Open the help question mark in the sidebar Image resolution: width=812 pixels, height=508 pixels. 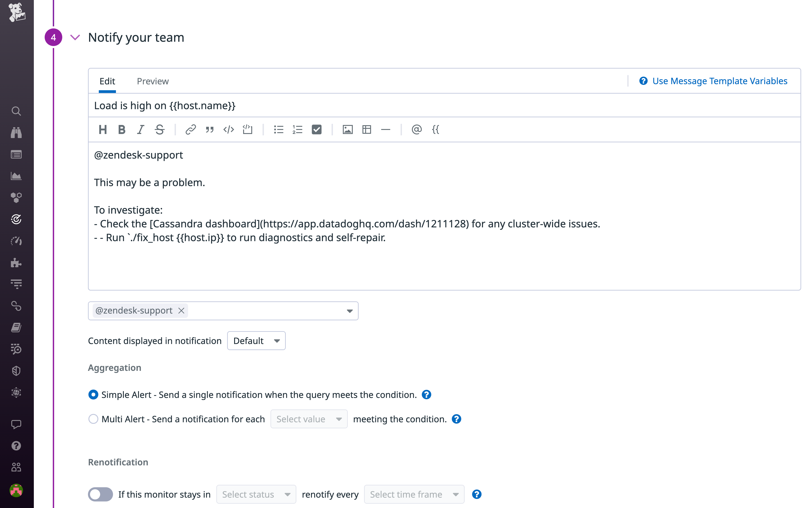coord(16,446)
